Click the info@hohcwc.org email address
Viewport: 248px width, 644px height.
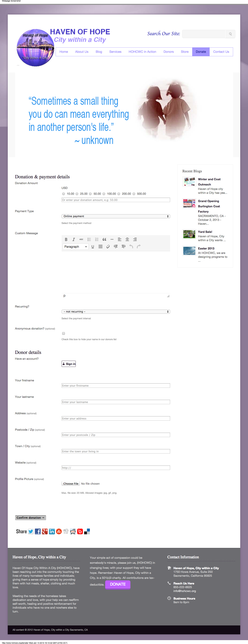pos(184,591)
